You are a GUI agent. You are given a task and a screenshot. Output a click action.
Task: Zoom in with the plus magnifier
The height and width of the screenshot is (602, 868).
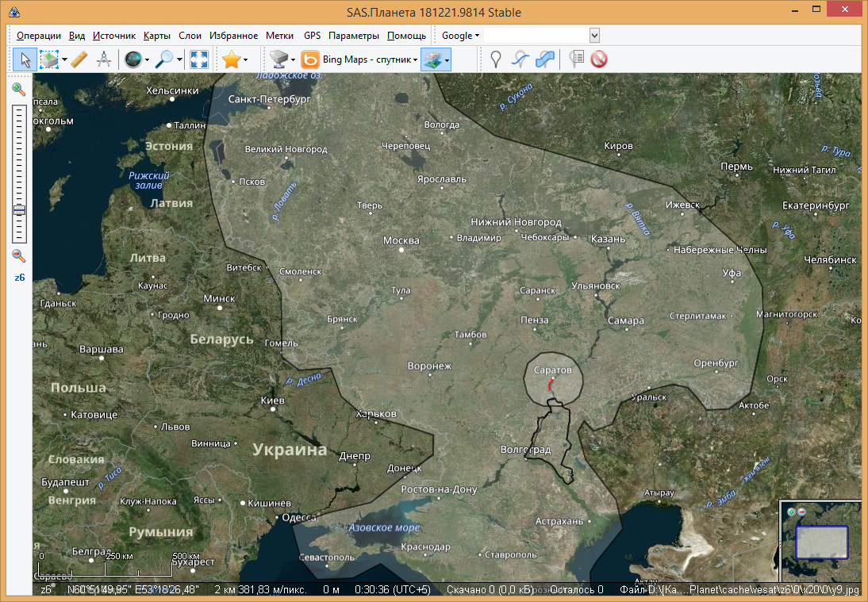click(x=19, y=89)
